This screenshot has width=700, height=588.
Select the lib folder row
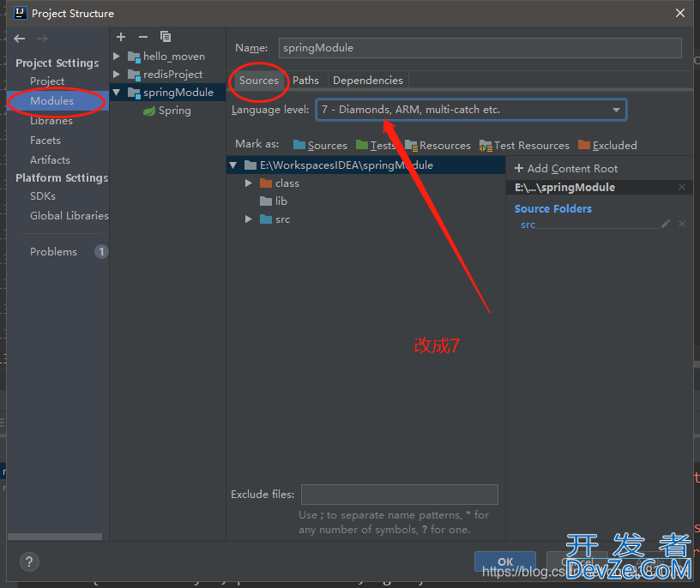366,201
